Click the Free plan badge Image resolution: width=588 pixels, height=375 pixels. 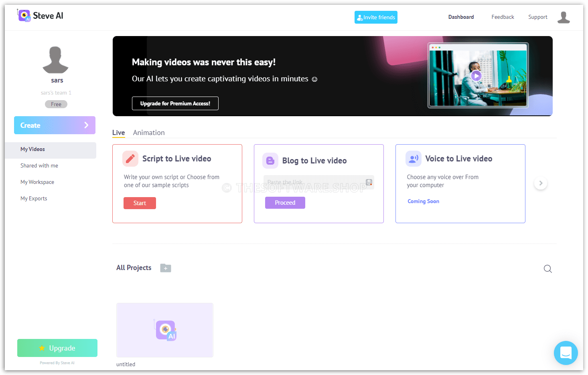[x=56, y=104]
